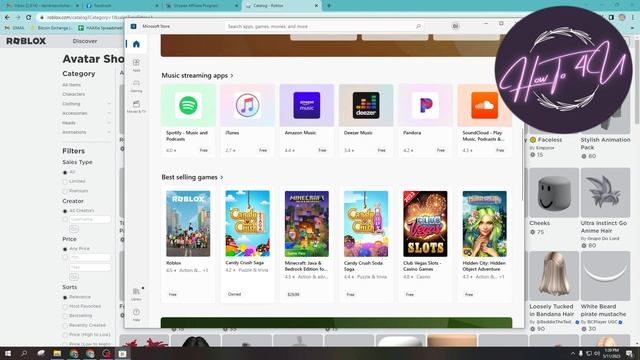Click the Chrome back arrow
Viewport: 640px width, 360px height.
pos(7,17)
